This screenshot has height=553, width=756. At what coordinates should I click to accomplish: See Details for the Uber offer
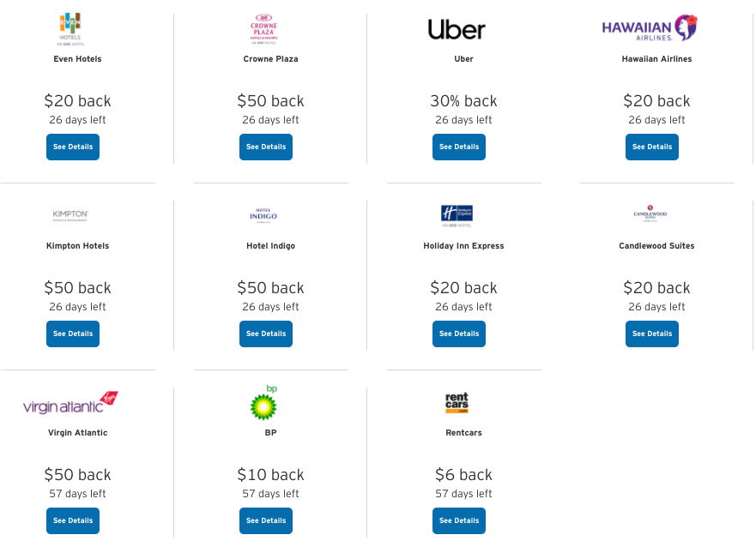(459, 147)
